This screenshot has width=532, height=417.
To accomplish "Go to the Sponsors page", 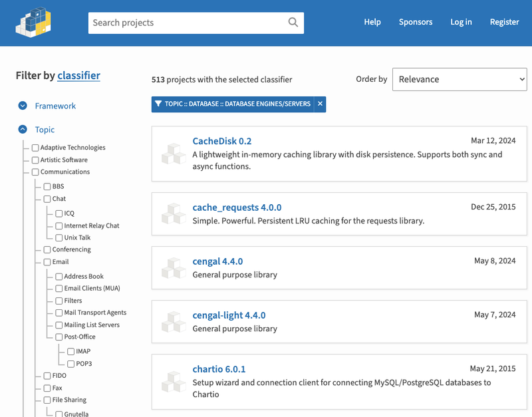I will 416,22.
